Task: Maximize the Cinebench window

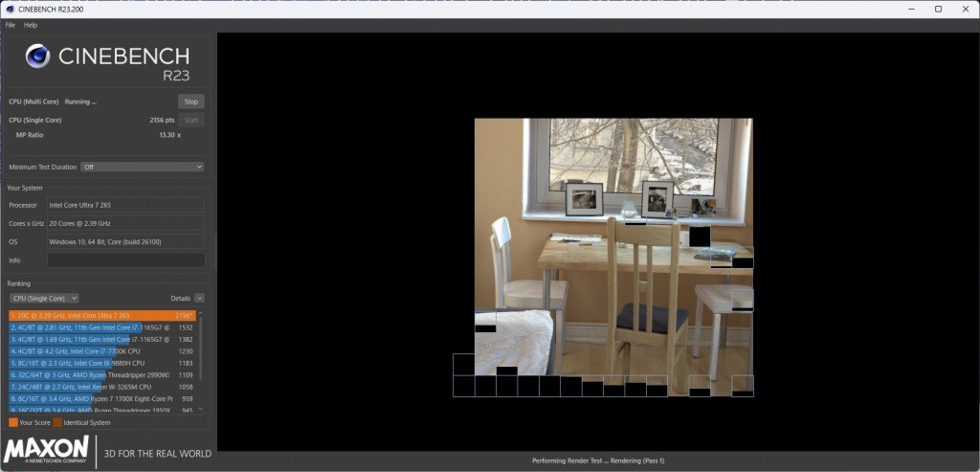Action: [x=938, y=9]
